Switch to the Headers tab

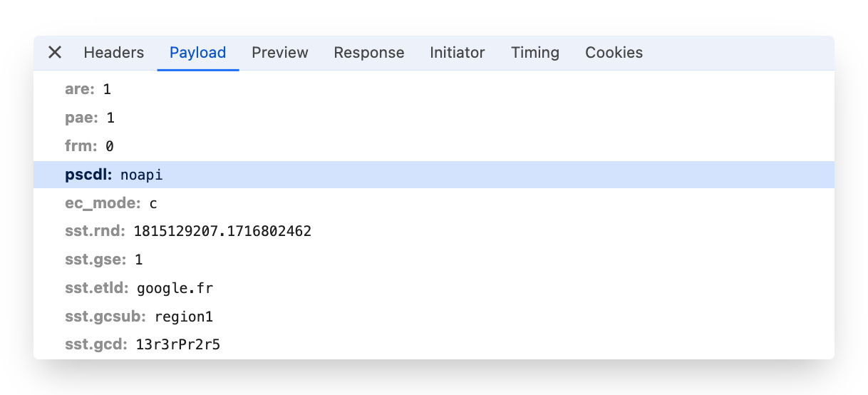pyautogui.click(x=113, y=53)
